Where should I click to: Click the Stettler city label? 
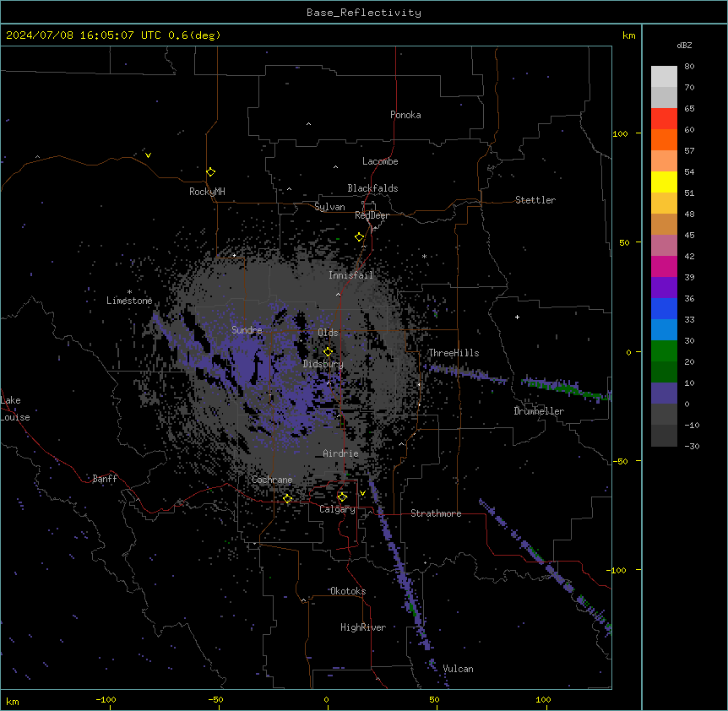[x=535, y=200]
